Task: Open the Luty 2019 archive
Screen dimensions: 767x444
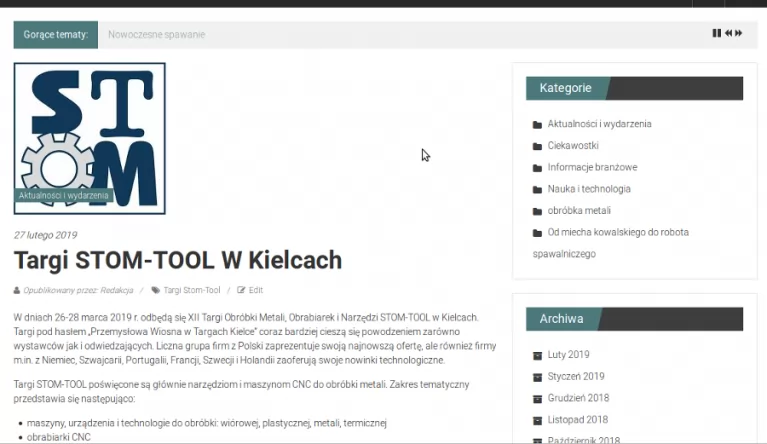Action: tap(568, 355)
